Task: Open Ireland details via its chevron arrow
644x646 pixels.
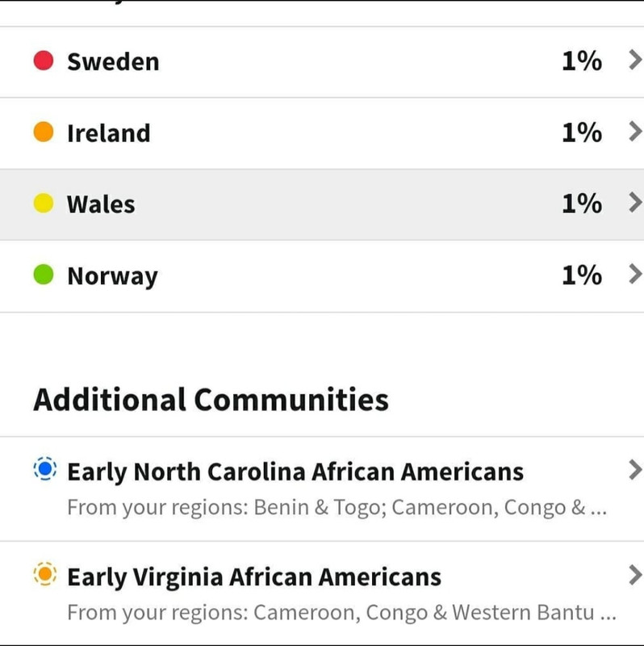Action: point(634,132)
